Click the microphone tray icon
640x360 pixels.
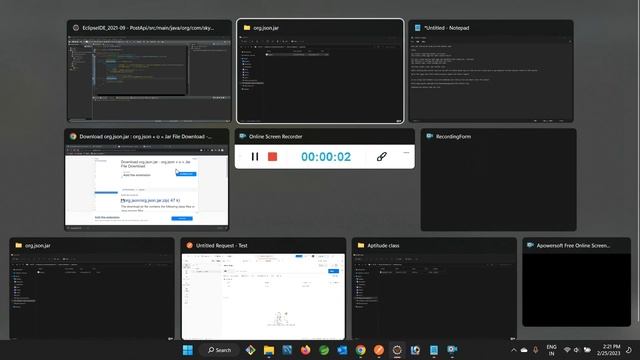[536, 350]
